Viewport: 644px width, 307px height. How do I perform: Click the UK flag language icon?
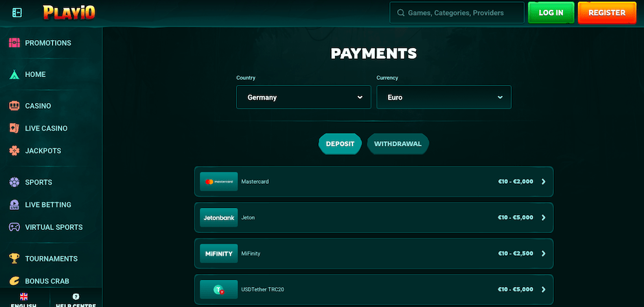pos(24,297)
